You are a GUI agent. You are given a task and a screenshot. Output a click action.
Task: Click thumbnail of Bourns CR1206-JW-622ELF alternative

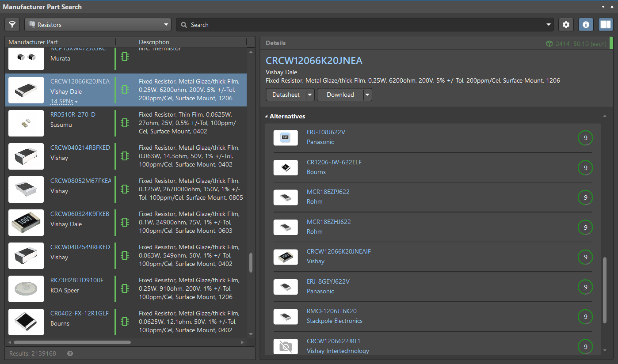286,167
